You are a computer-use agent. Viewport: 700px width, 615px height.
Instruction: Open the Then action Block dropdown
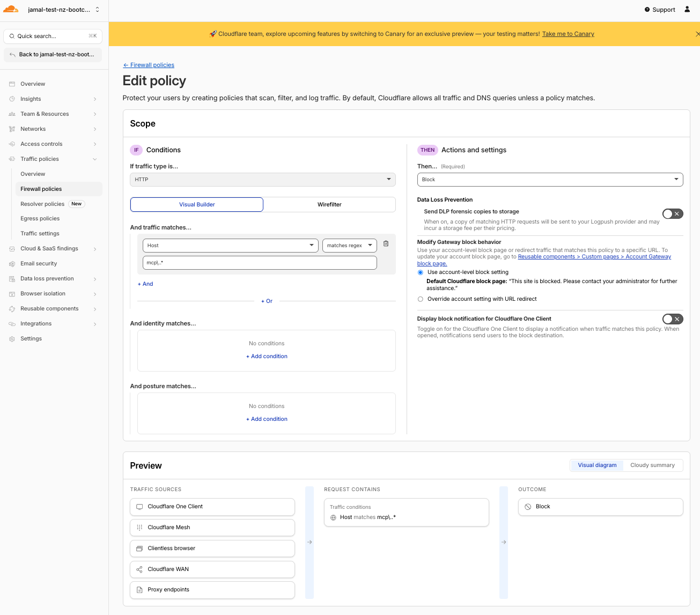point(550,180)
